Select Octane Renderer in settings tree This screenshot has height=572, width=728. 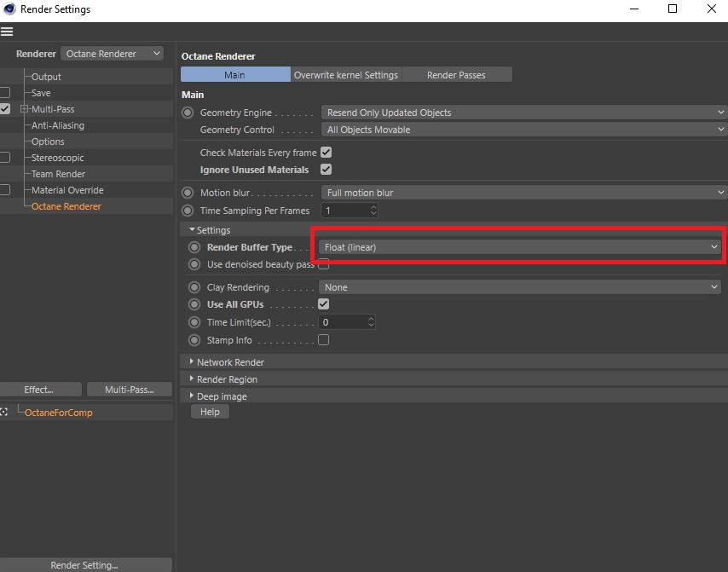click(66, 206)
